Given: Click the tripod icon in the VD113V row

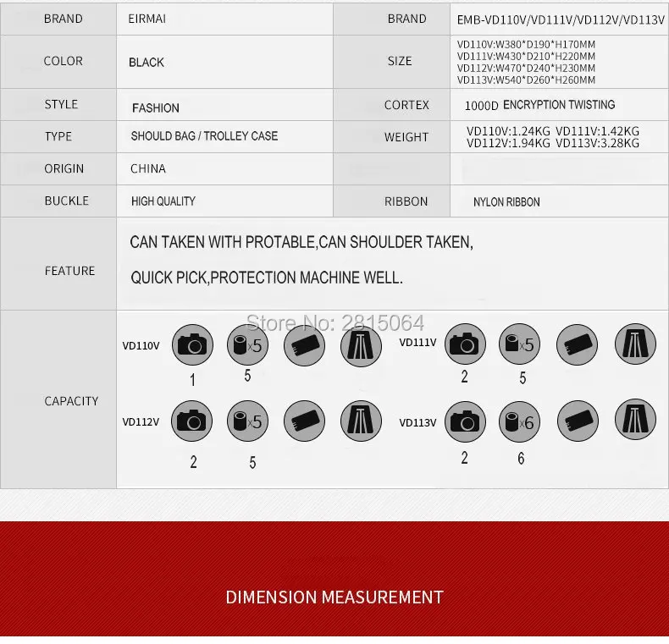Looking at the screenshot, I should (635, 420).
